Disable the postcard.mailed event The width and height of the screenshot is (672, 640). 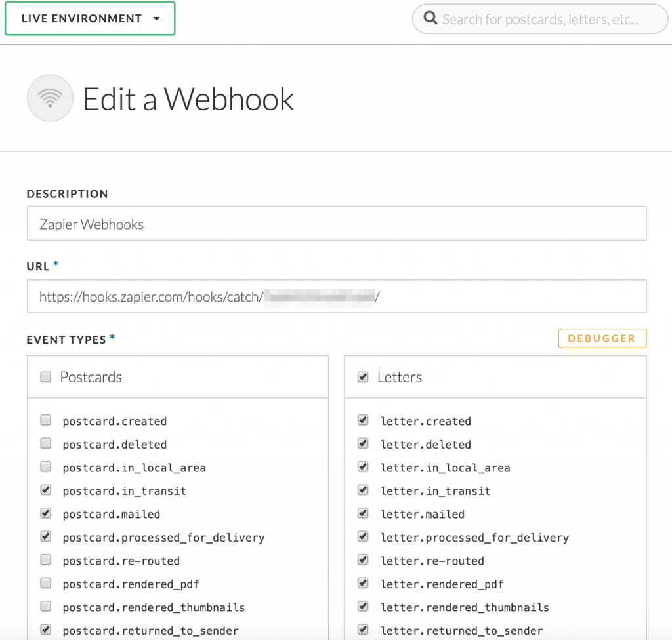(45, 513)
